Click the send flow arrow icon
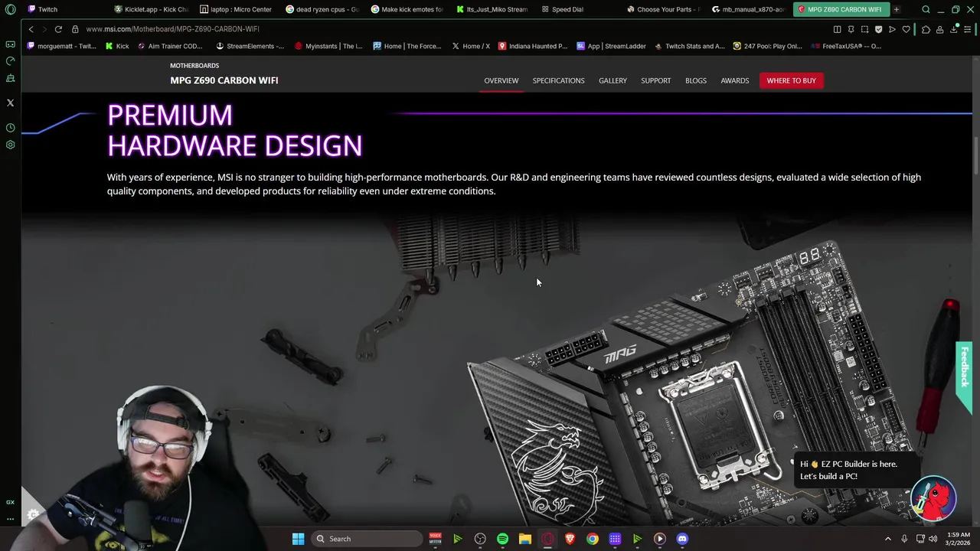Screen dimensions: 980x551 pos(892,29)
